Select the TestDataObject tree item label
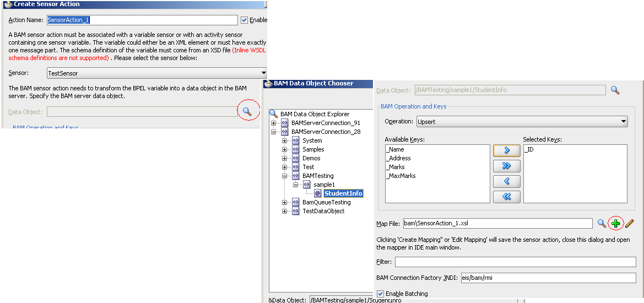This screenshot has height=303, width=644. coord(323,211)
